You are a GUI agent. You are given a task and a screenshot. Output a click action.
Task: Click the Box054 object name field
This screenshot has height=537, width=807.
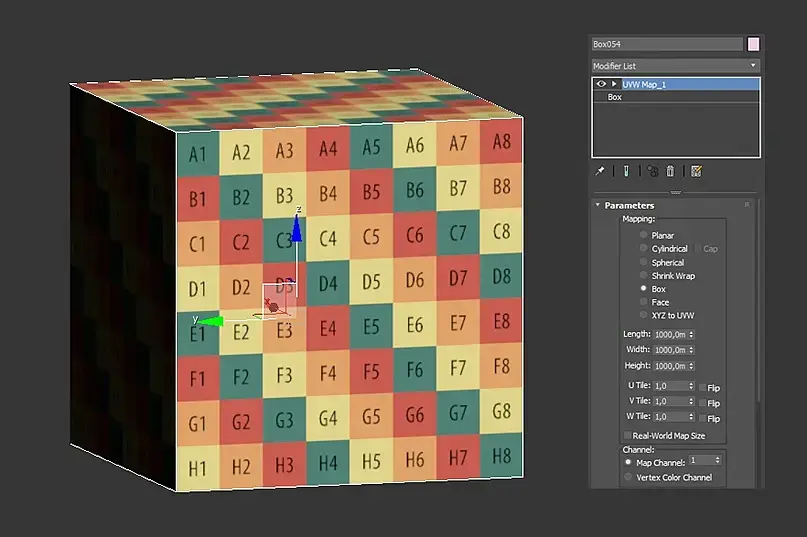(668, 44)
